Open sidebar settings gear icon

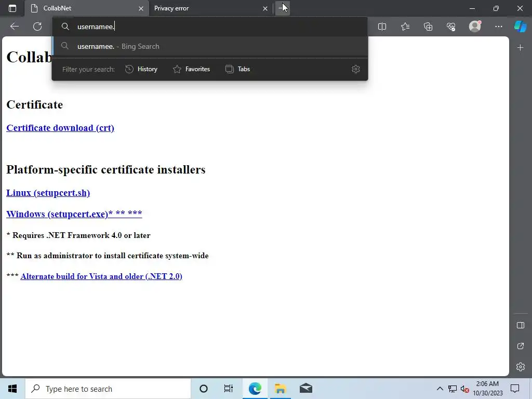(521, 367)
